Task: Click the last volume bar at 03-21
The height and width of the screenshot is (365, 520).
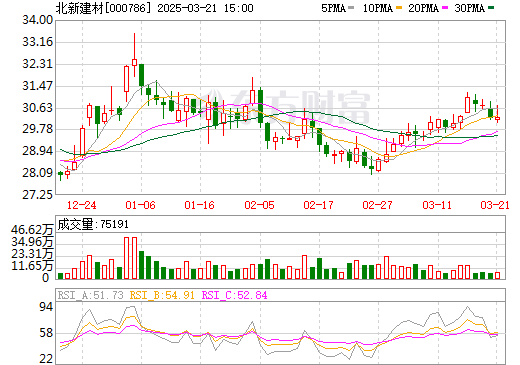Action: click(497, 275)
